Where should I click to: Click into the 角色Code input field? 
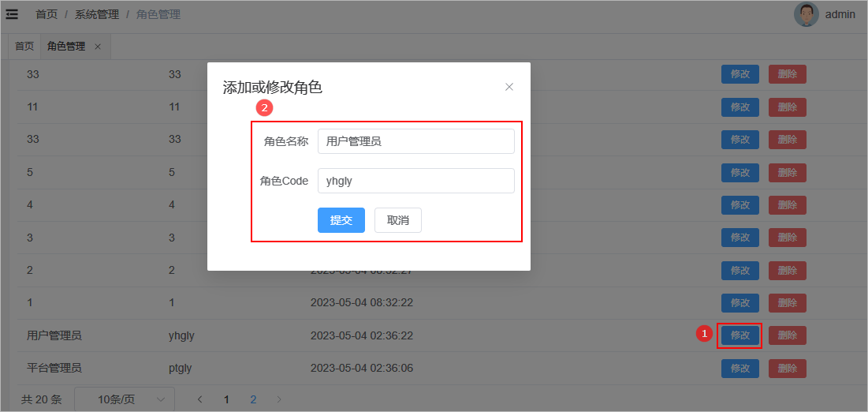[415, 181]
